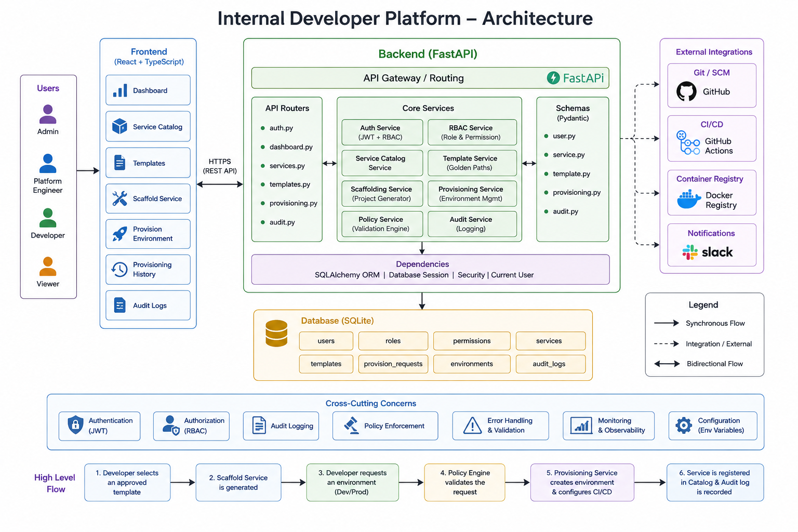Select the users database table
The width and height of the screenshot is (798, 532).
click(326, 341)
